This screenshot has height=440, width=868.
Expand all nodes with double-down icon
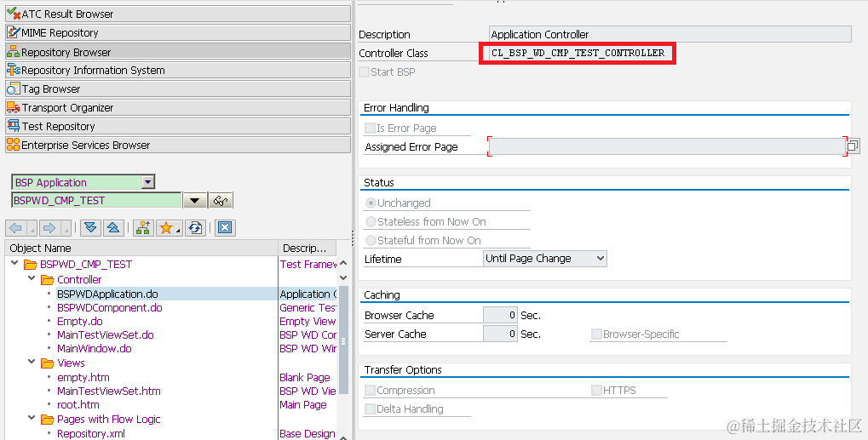point(91,228)
